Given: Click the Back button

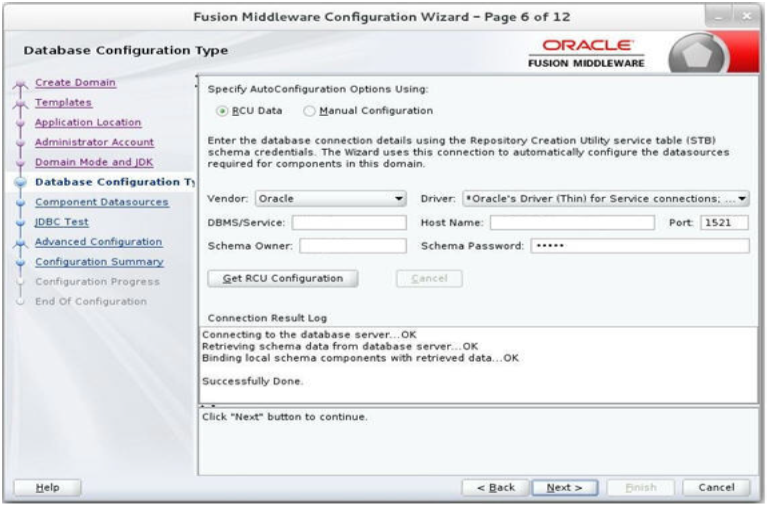Looking at the screenshot, I should pyautogui.click(x=495, y=487).
